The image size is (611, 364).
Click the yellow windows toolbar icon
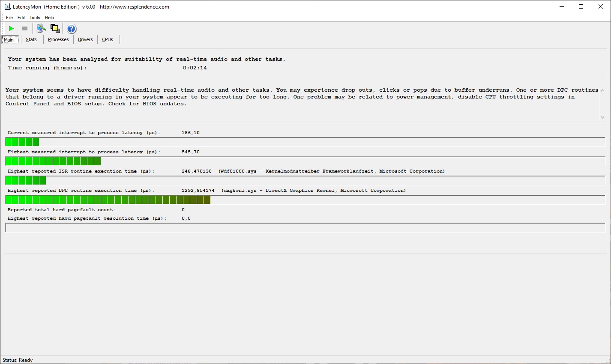click(55, 29)
